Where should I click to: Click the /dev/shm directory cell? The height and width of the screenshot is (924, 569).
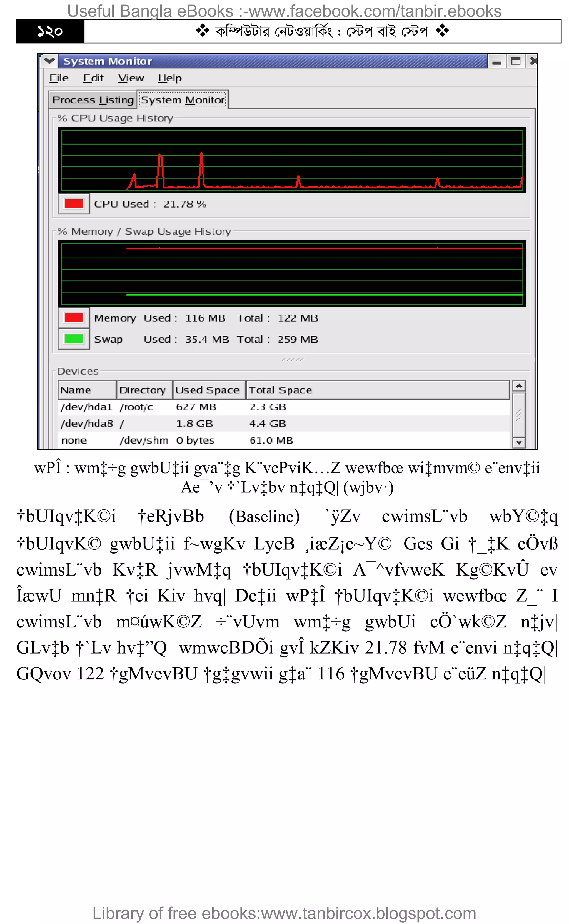pos(144,440)
